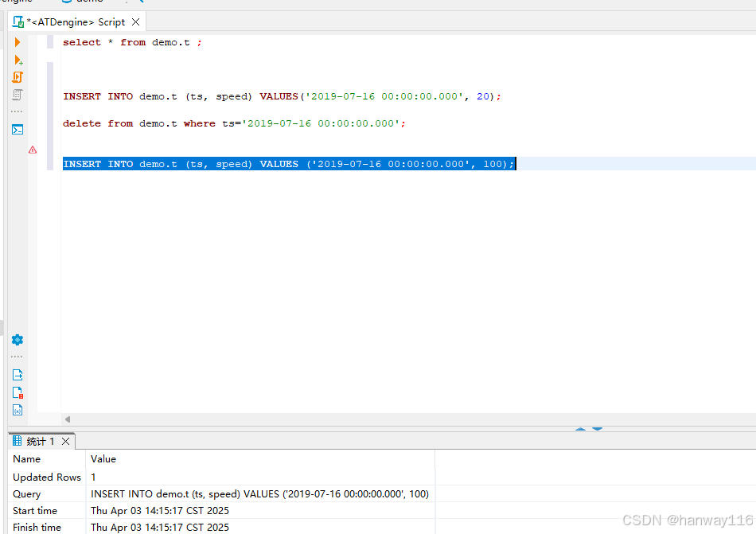Viewport: 756px width, 534px height.
Task: Click the up arrow on panel divider
Action: click(580, 430)
